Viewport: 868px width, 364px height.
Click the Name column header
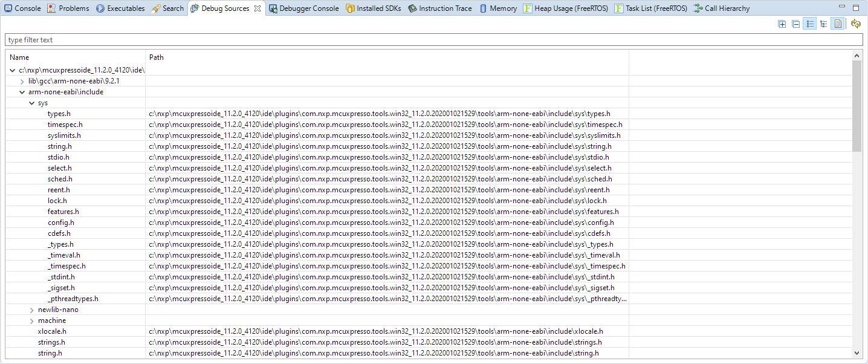pyautogui.click(x=19, y=57)
